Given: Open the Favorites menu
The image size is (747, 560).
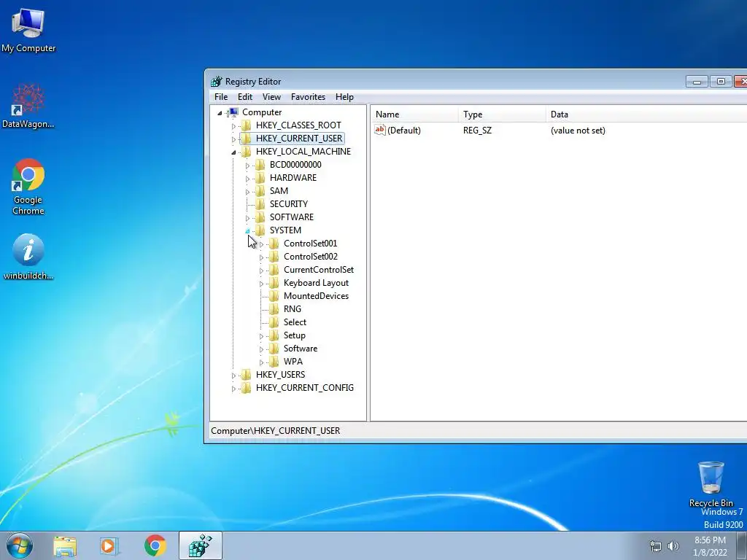Looking at the screenshot, I should [309, 97].
